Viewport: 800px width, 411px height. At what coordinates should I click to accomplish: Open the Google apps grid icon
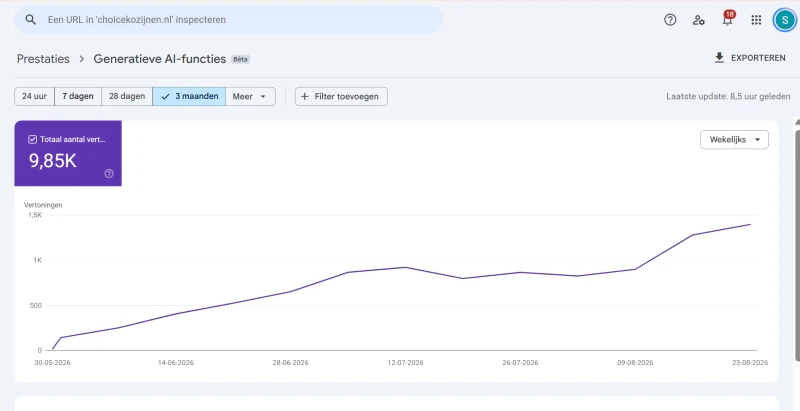(756, 20)
